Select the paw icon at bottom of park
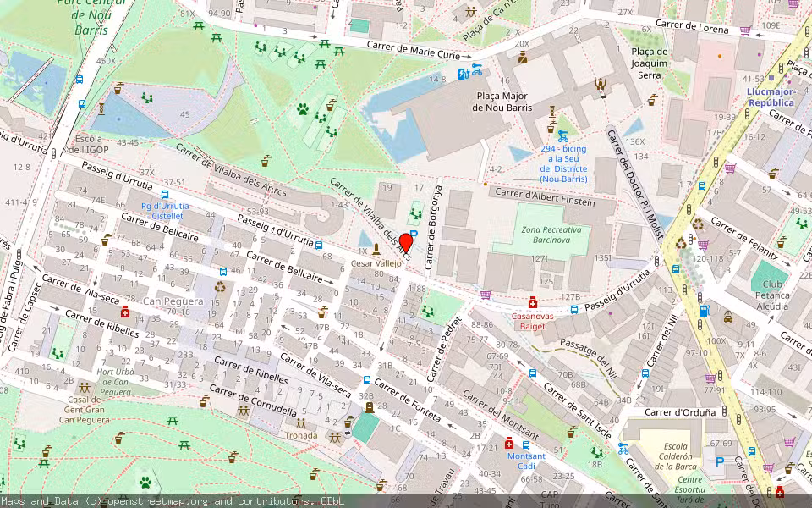The height and width of the screenshot is (508, 812). [145, 483]
